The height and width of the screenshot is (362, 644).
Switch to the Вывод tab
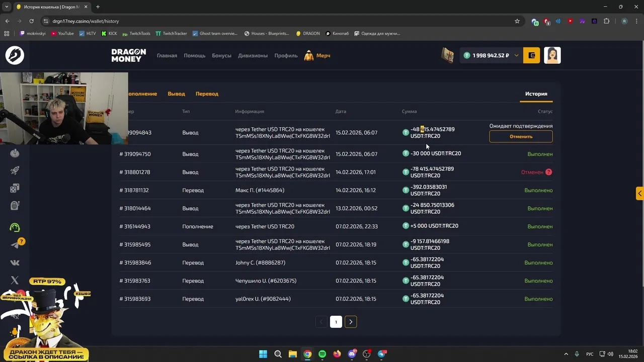point(176,94)
